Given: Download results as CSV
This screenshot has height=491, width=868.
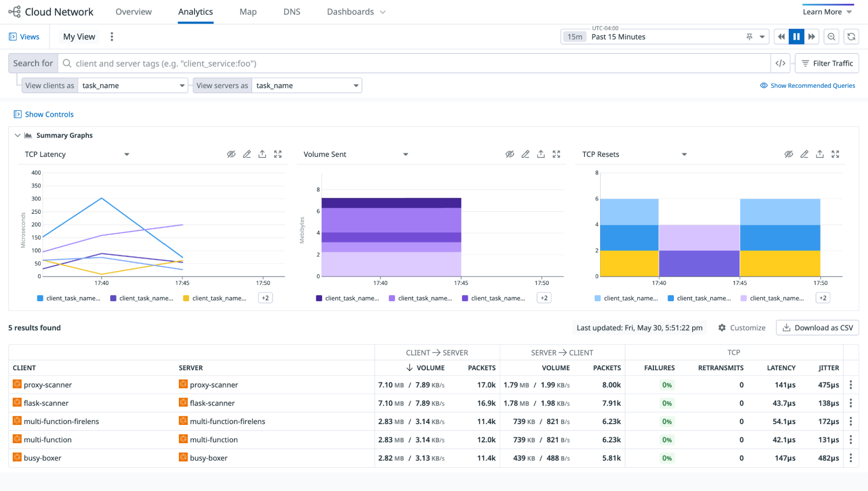Looking at the screenshot, I should tap(817, 328).
